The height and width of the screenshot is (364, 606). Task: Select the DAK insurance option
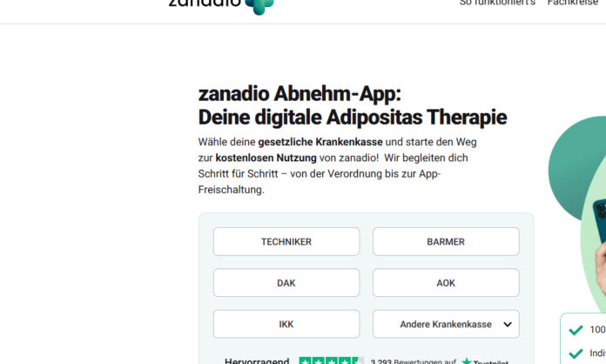pyautogui.click(x=286, y=283)
